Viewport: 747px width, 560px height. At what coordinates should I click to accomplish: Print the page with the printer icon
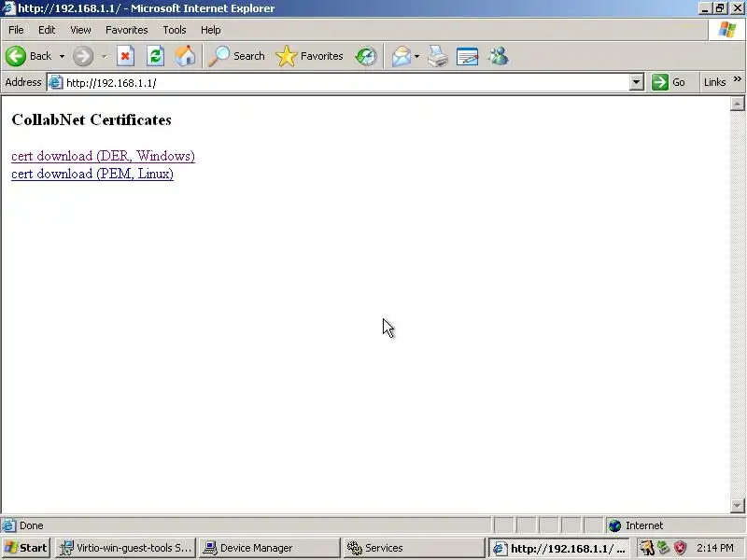(x=438, y=56)
